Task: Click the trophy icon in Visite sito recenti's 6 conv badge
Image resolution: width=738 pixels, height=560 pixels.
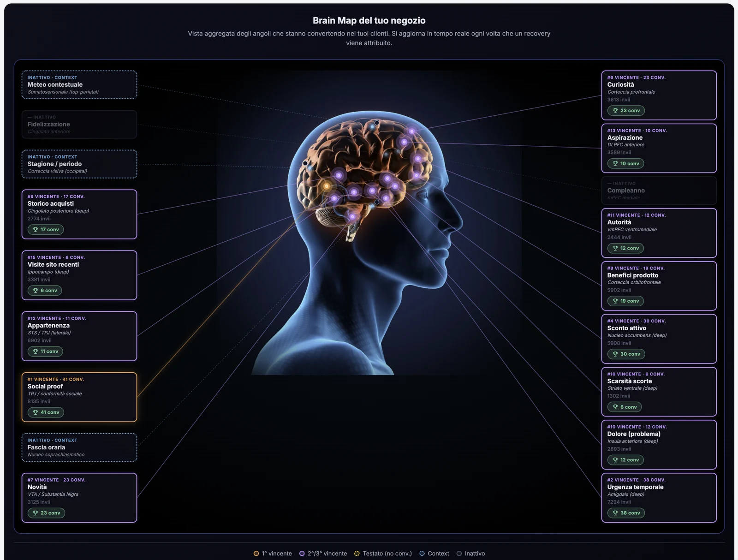Action: pyautogui.click(x=35, y=291)
